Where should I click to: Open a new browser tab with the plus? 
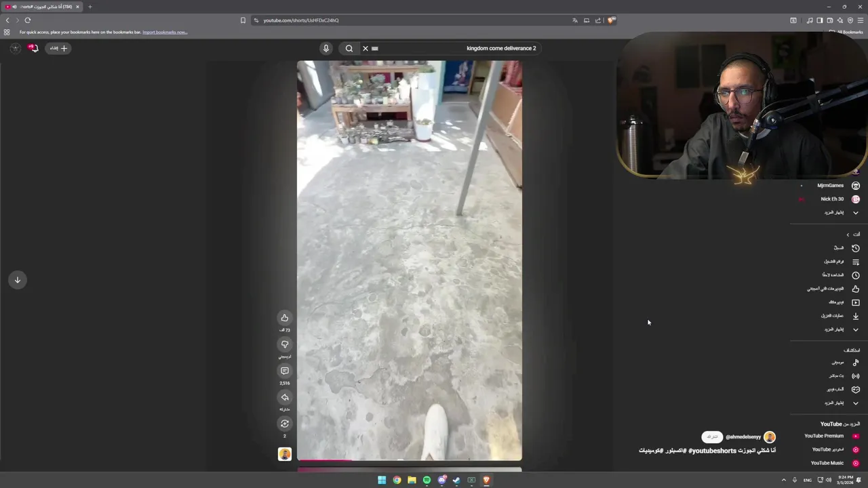[x=90, y=7]
